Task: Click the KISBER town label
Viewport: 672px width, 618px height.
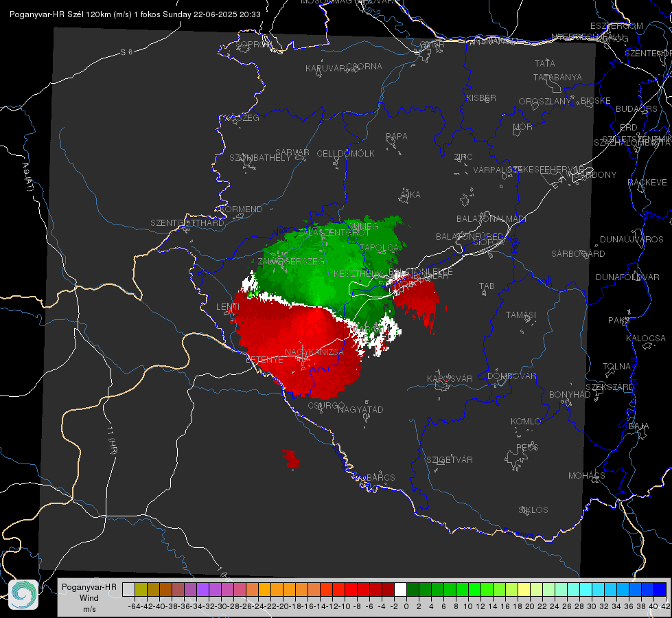Action: [481, 98]
